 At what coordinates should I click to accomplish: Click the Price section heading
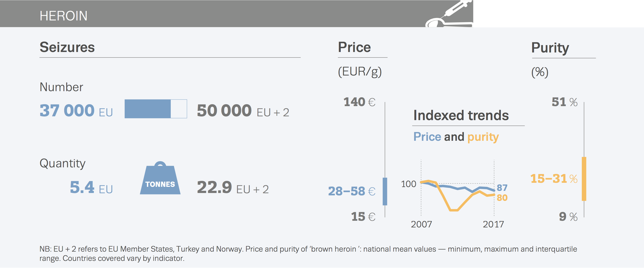click(x=354, y=47)
